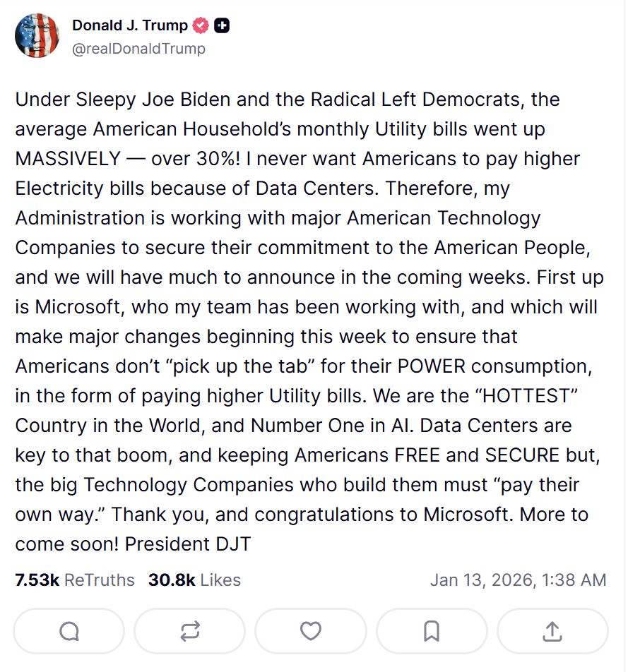Open the share upload icon
628x672 pixels.
552,630
